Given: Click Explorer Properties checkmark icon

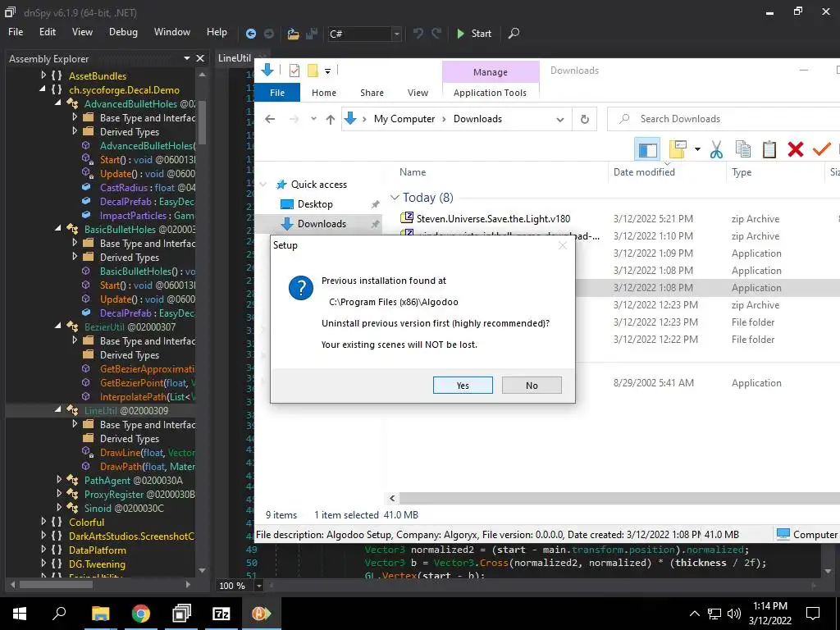Looking at the screenshot, I should click(821, 149).
